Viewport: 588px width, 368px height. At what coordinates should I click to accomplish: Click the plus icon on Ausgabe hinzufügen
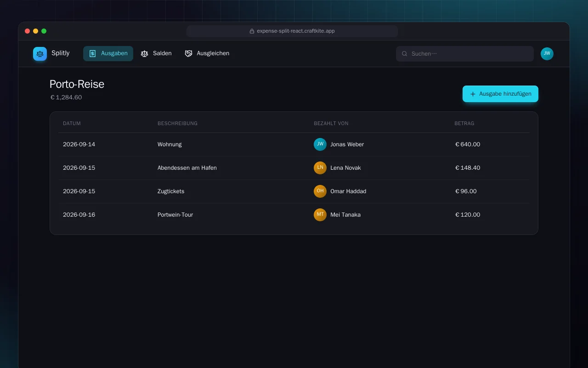point(473,94)
